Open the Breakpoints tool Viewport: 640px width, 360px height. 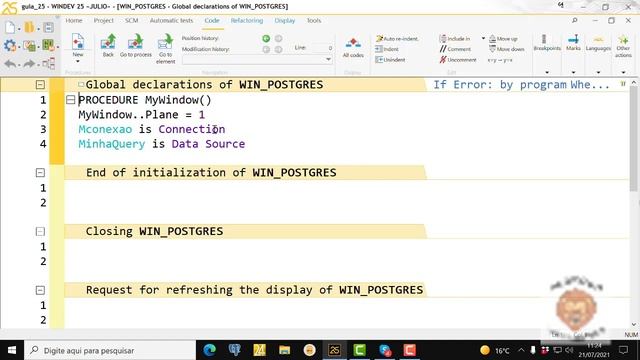tap(547, 43)
